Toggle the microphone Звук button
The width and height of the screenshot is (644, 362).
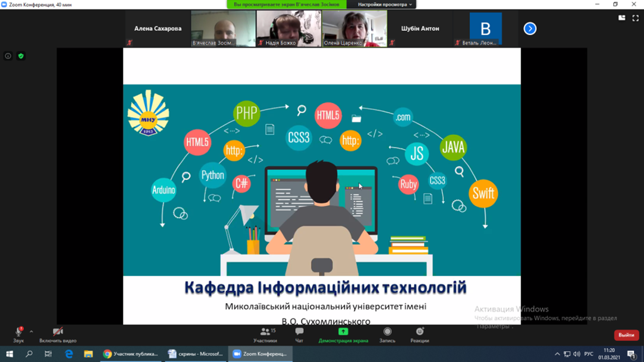tap(18, 335)
